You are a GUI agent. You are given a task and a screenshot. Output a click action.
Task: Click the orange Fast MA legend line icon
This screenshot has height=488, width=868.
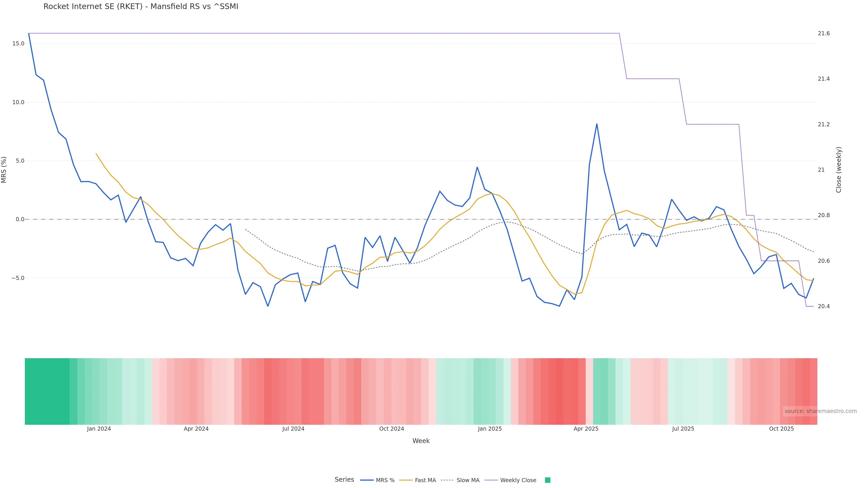(406, 480)
